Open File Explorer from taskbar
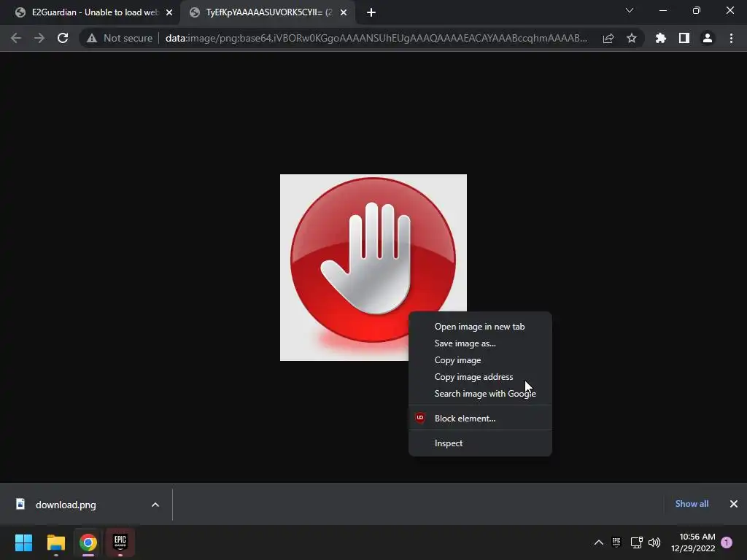 click(55, 542)
